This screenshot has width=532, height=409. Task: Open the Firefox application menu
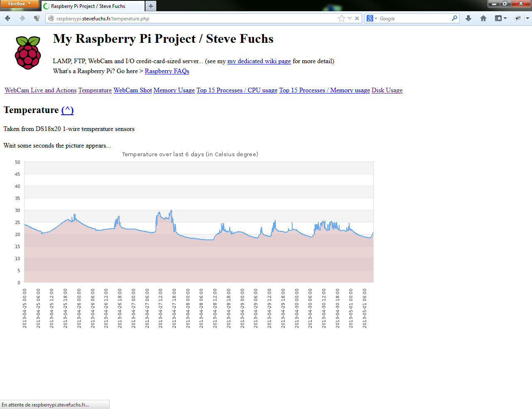[19, 4]
